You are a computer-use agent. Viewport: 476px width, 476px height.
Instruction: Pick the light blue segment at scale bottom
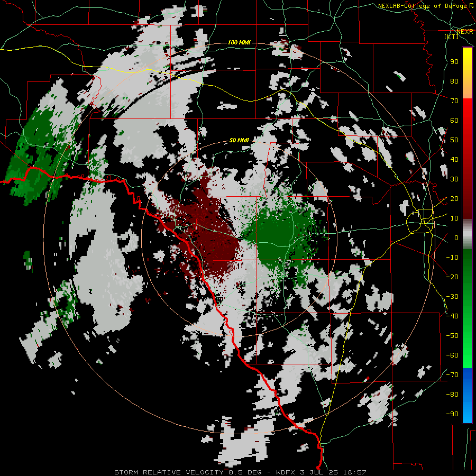[x=467, y=413]
